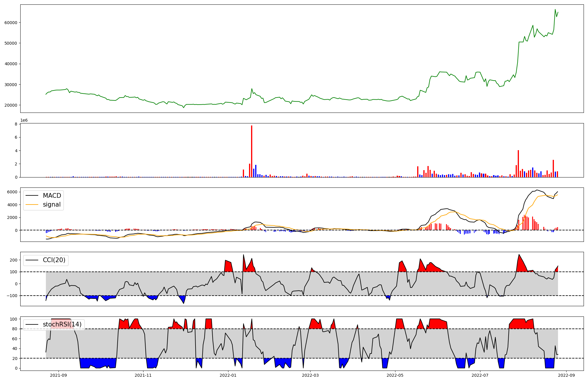Click the 60000 price axis label
The height and width of the screenshot is (382, 588).
pyautogui.click(x=11, y=23)
